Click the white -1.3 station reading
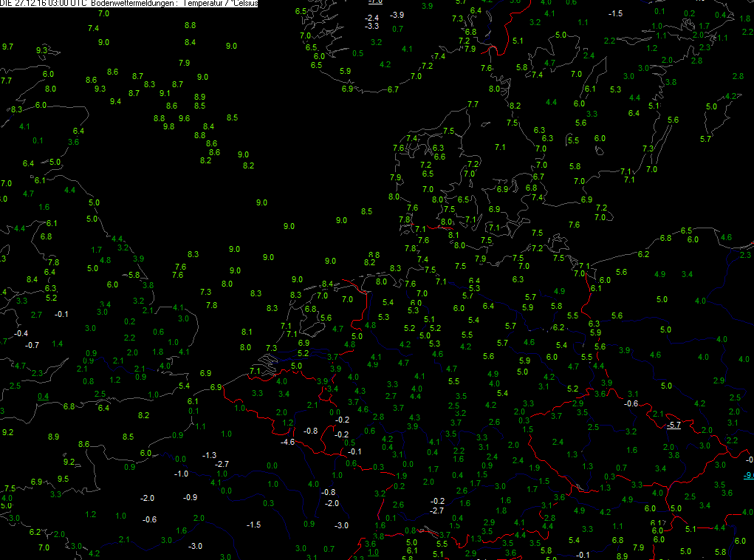Image resolution: width=754 pixels, height=560 pixels. [209, 455]
